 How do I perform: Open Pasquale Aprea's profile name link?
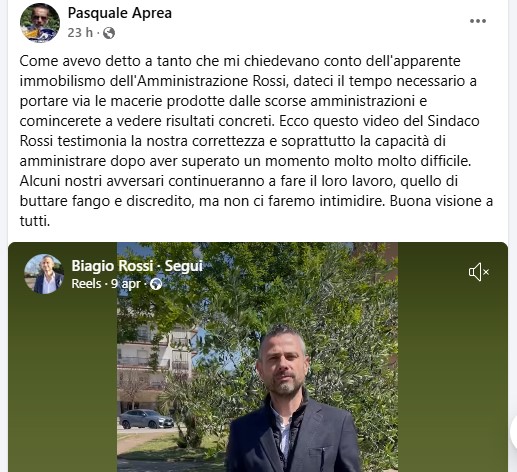click(x=120, y=13)
